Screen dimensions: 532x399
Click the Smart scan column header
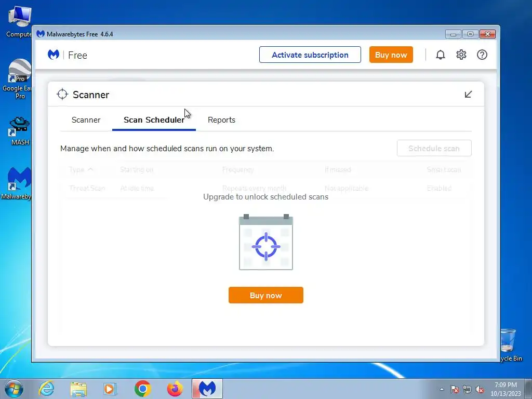(x=444, y=170)
